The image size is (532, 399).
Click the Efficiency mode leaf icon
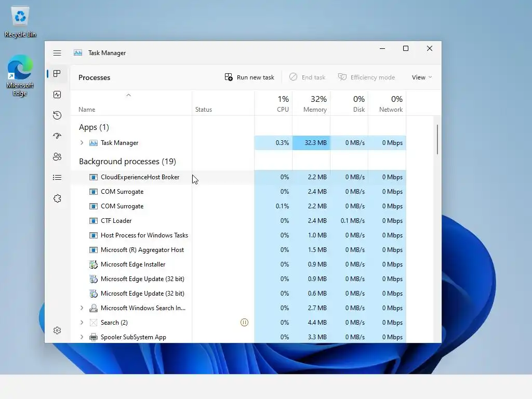[342, 77]
